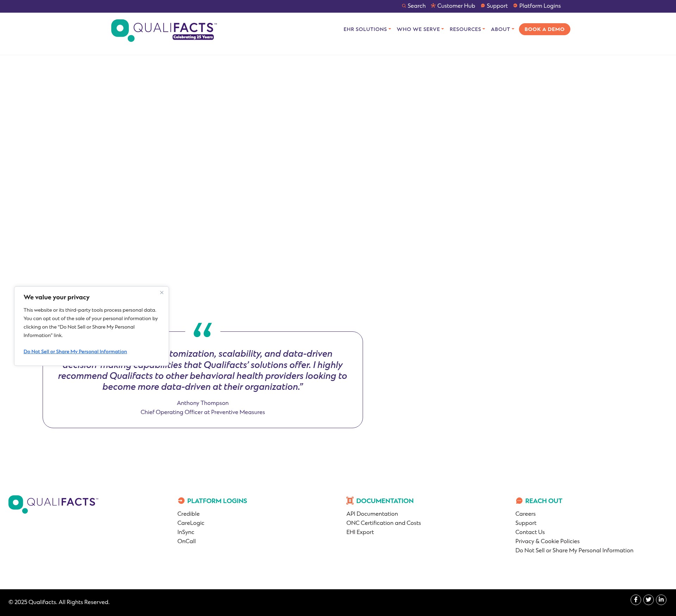Click the Book a Demo button
This screenshot has width=676, height=616.
pos(544,29)
